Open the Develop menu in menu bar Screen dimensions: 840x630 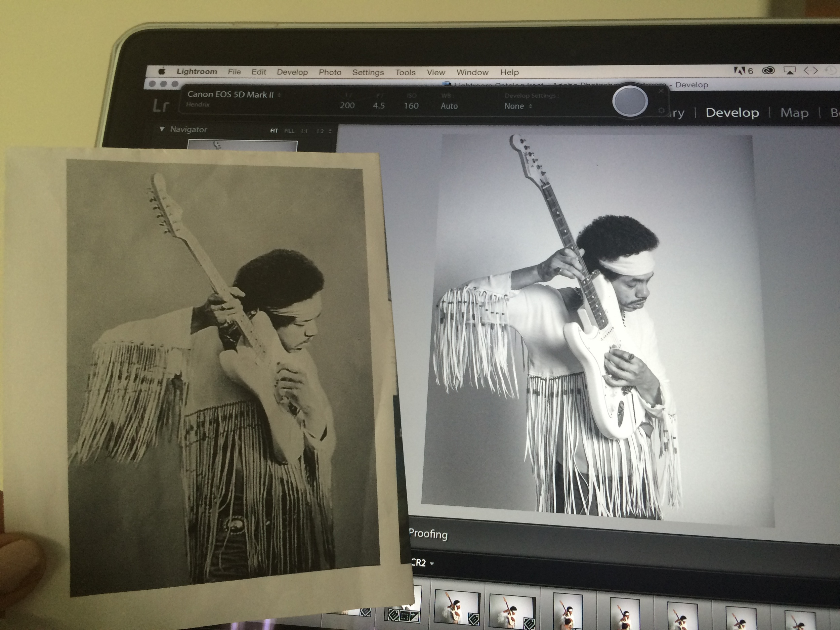pos(292,72)
